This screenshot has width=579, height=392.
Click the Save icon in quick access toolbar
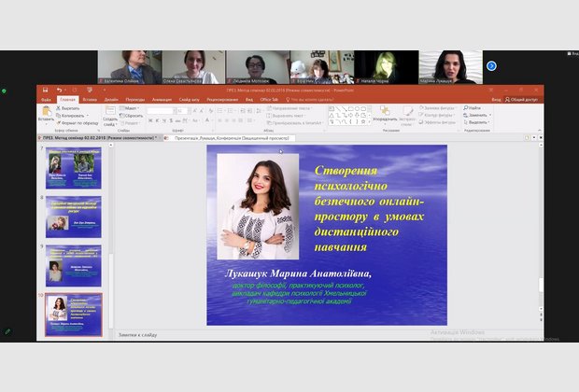pos(45,91)
